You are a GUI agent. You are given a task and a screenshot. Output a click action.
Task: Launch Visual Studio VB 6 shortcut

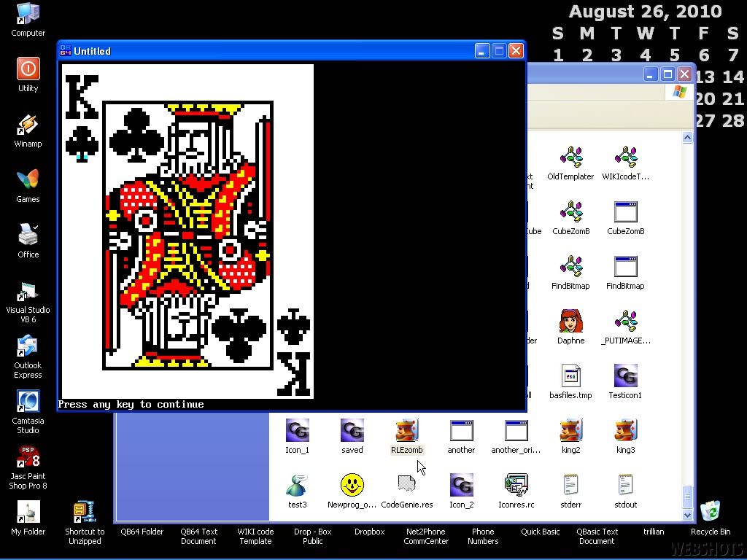[x=28, y=302]
